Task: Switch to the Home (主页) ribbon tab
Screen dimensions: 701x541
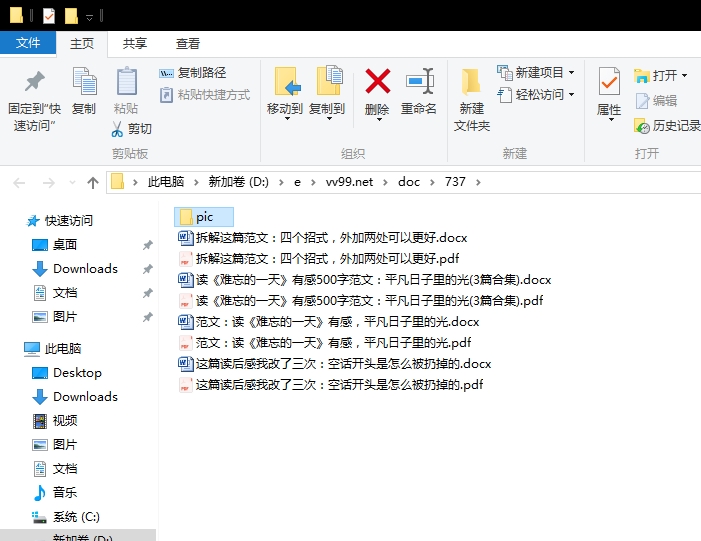Action: [82, 43]
